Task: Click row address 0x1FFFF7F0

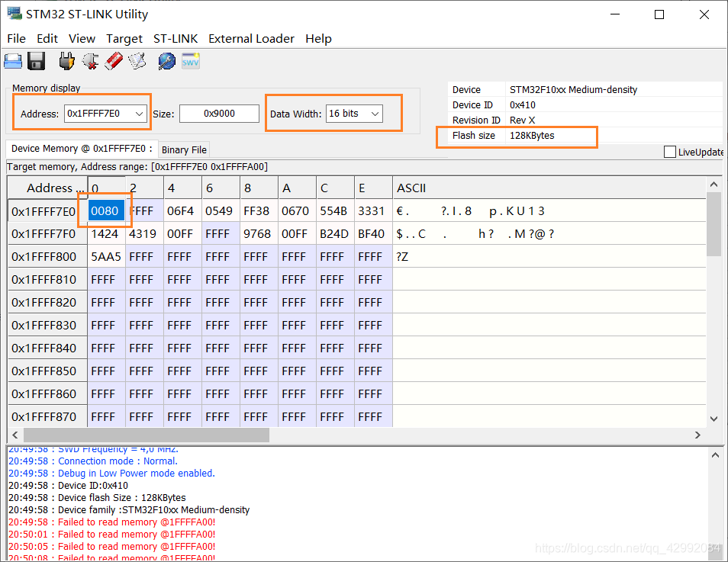Action: point(47,234)
